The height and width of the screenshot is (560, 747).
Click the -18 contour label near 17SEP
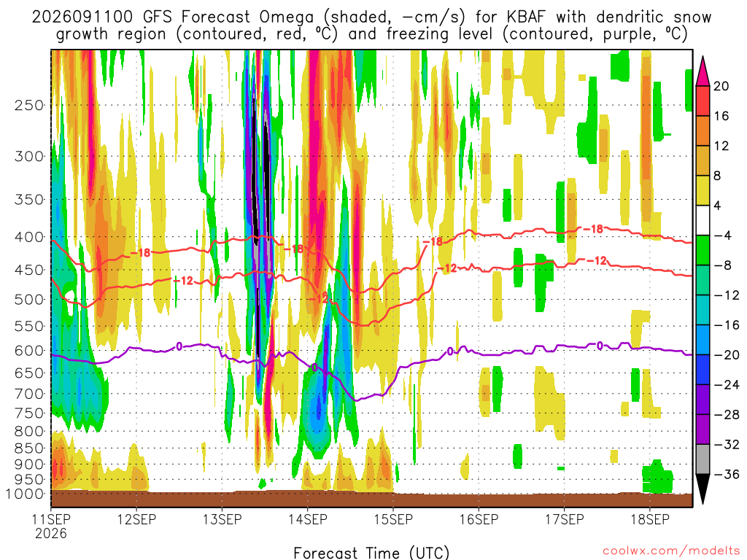pos(593,229)
